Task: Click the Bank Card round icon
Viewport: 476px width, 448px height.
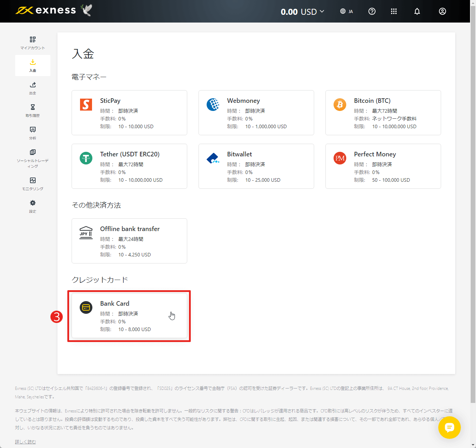Action: [x=86, y=307]
